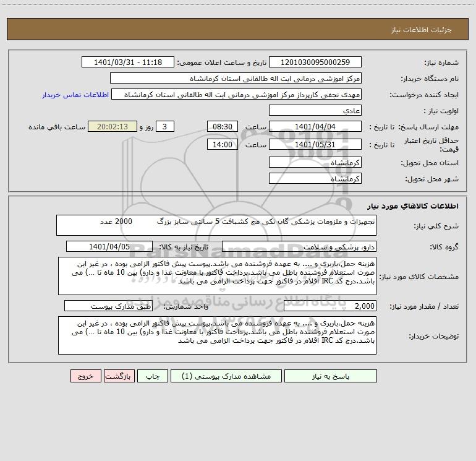
Task: Click the price validity time 14:00
Action: 222,144
